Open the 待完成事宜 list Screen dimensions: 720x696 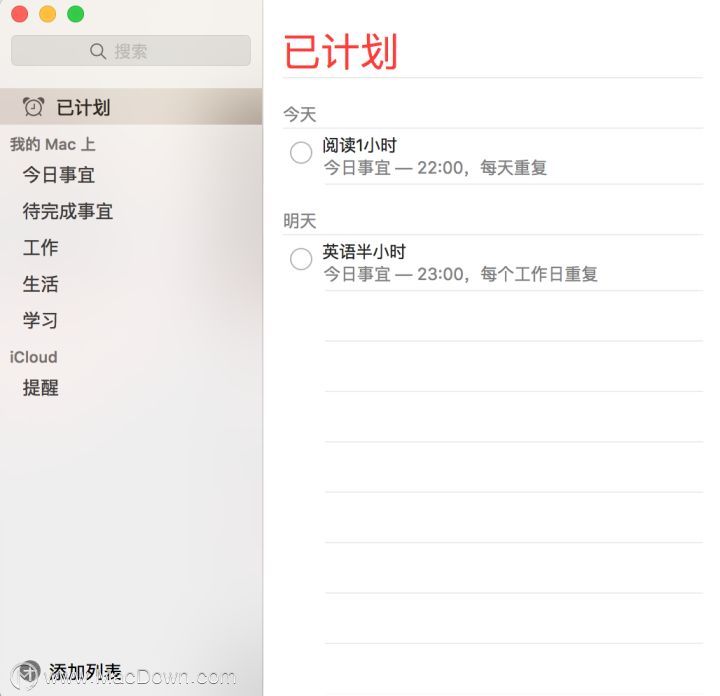68,211
